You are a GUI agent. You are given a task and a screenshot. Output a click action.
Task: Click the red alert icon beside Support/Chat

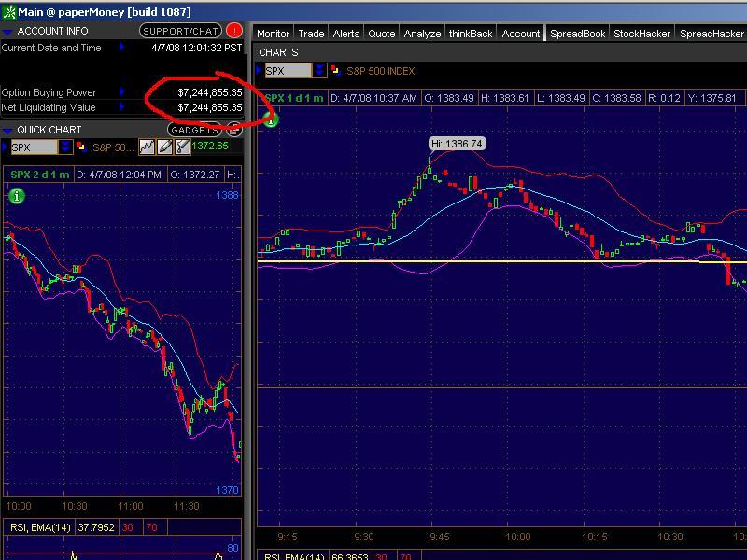(x=233, y=31)
